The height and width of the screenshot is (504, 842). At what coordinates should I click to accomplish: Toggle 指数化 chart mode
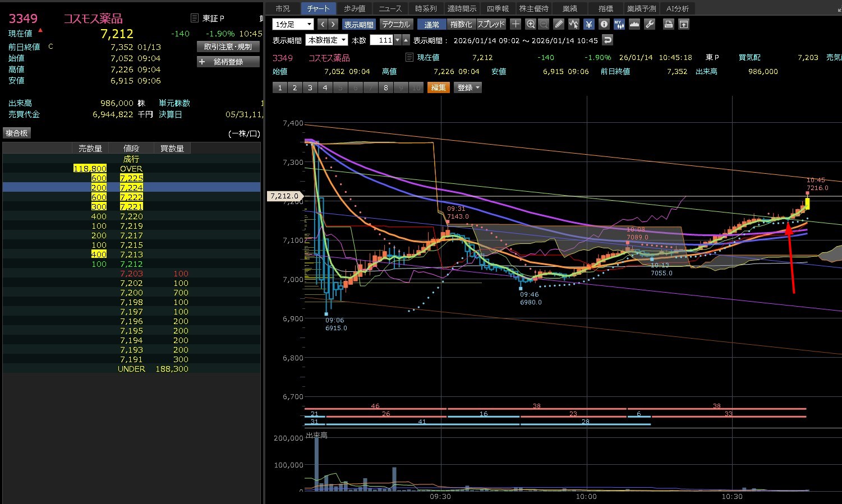point(461,24)
